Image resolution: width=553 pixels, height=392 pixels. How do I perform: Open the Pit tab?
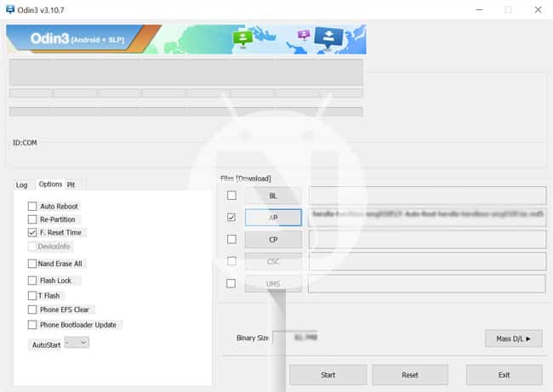(x=71, y=185)
